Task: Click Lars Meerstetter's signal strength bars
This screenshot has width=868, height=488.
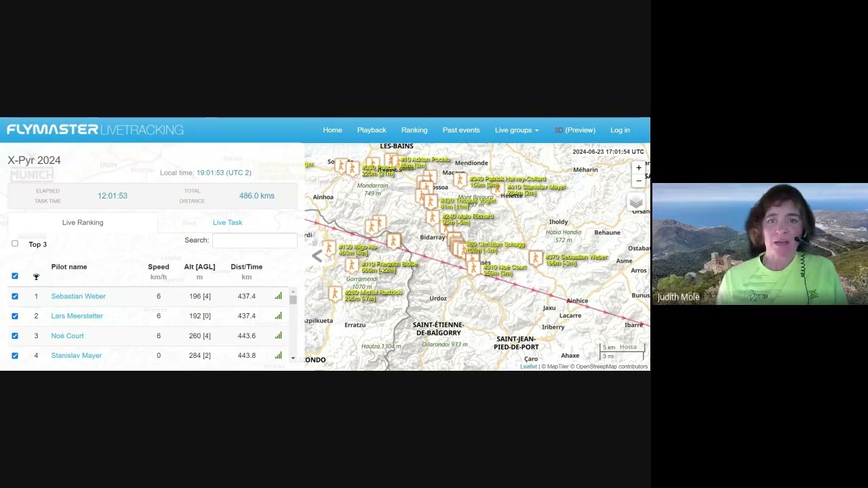Action: click(278, 315)
